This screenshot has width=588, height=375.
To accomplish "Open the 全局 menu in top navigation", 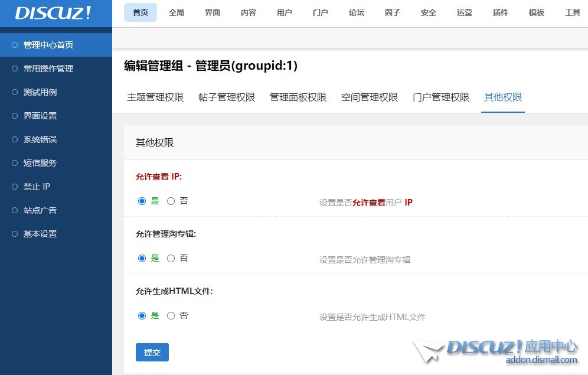I will click(x=177, y=12).
